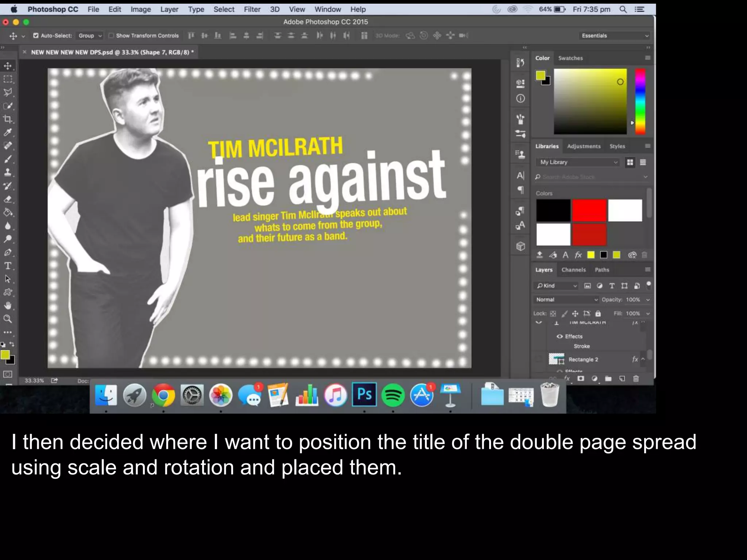Click the delete layer trash icon

[636, 378]
